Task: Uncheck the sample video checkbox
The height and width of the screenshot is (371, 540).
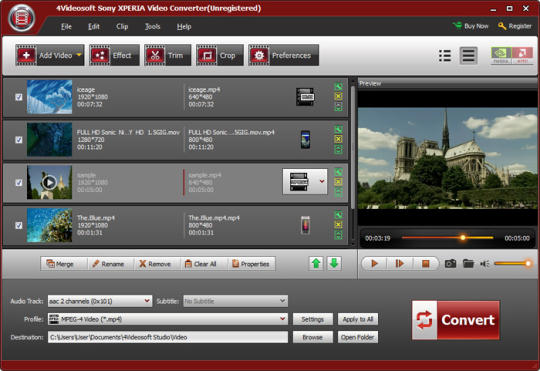Action: [19, 183]
